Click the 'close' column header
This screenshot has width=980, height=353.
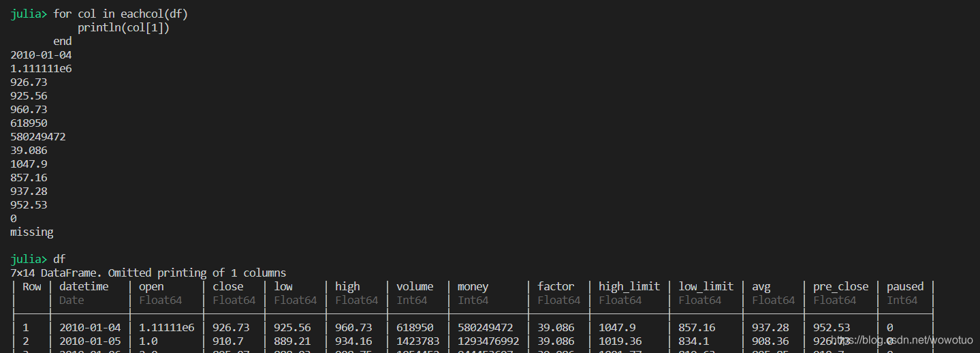[x=228, y=287]
